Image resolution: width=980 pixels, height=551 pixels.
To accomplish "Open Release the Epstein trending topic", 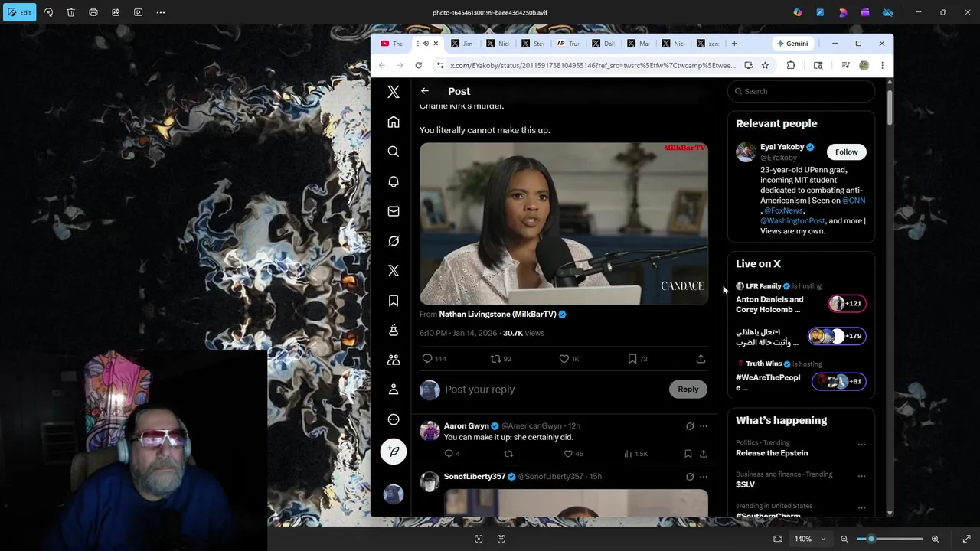I will (x=772, y=453).
